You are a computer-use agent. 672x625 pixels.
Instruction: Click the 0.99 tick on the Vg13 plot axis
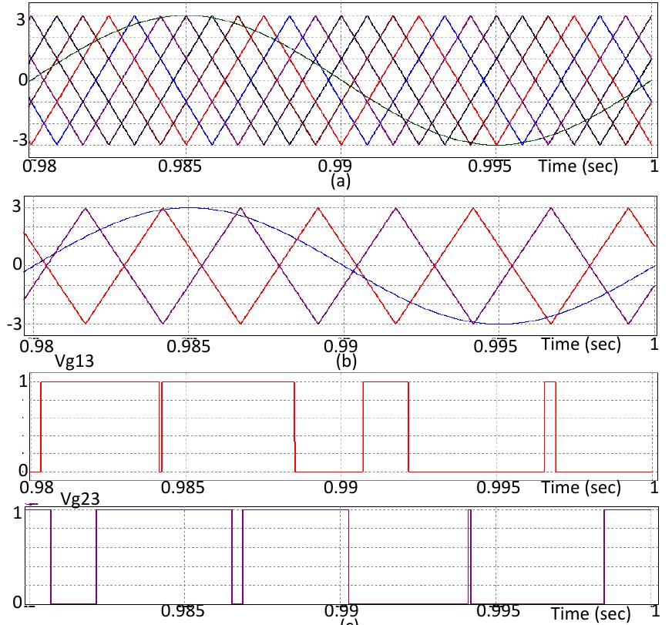pos(340,488)
